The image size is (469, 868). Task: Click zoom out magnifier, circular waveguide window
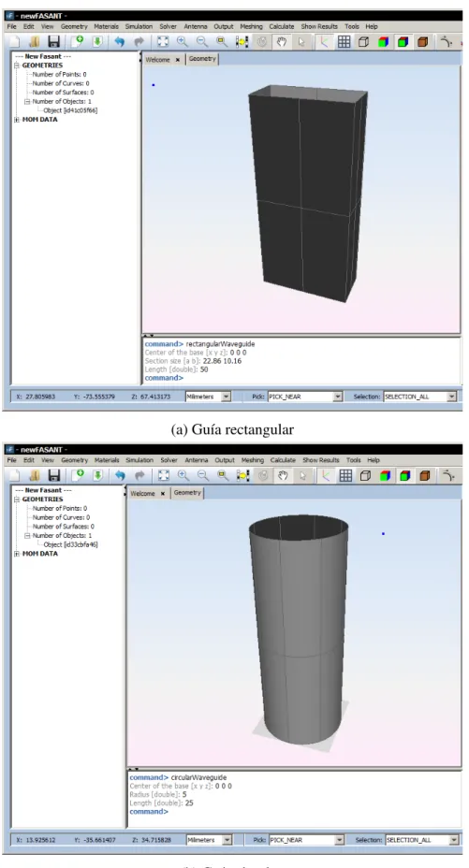pyautogui.click(x=203, y=475)
